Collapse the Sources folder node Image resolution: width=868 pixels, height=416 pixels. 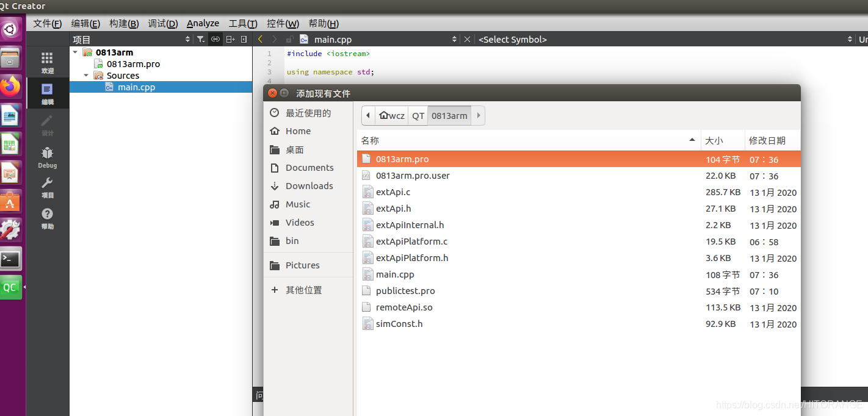(86, 76)
